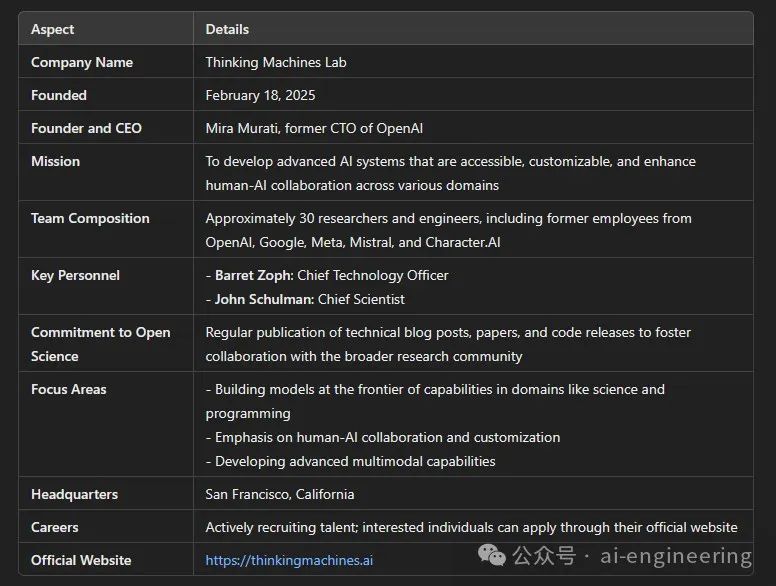Viewport: 776px width, 586px height.
Task: Click the Official Website row label
Action: point(81,560)
